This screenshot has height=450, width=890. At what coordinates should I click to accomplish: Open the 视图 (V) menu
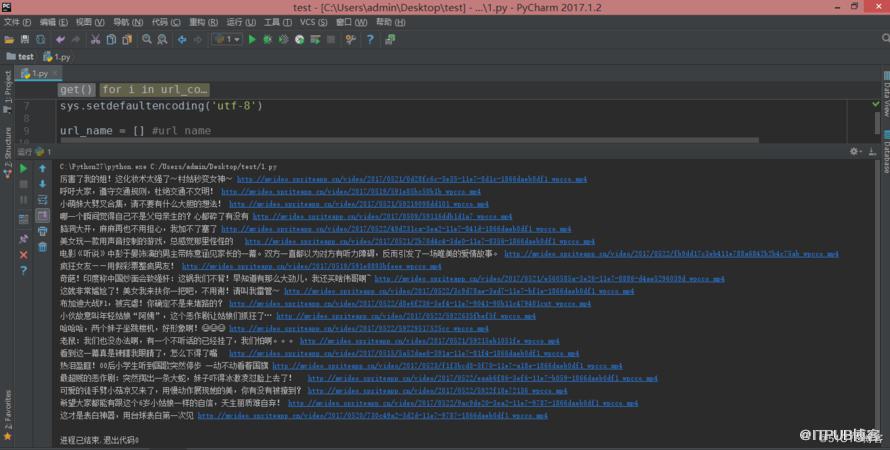[90, 22]
